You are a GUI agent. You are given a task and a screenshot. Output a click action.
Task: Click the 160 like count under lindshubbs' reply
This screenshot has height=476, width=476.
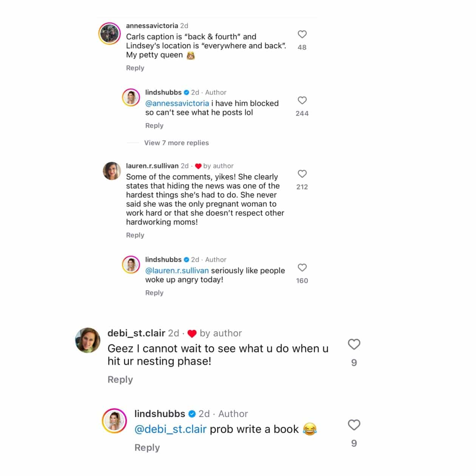tap(302, 280)
